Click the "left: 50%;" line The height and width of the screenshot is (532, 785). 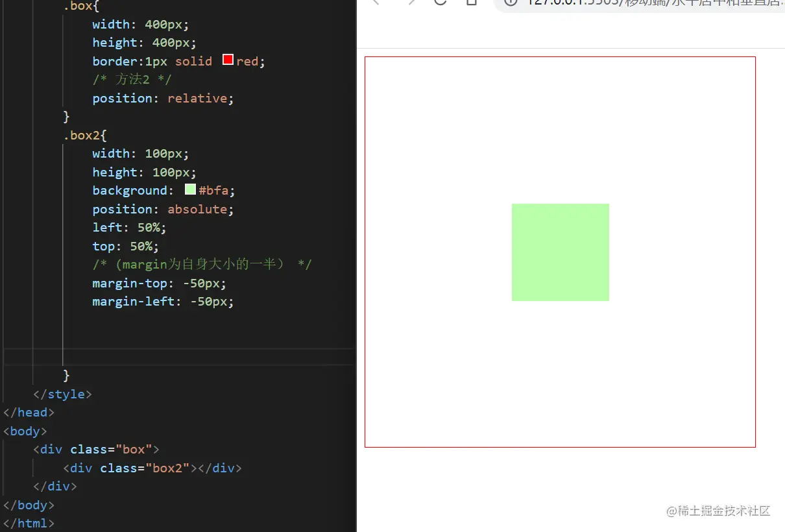130,227
